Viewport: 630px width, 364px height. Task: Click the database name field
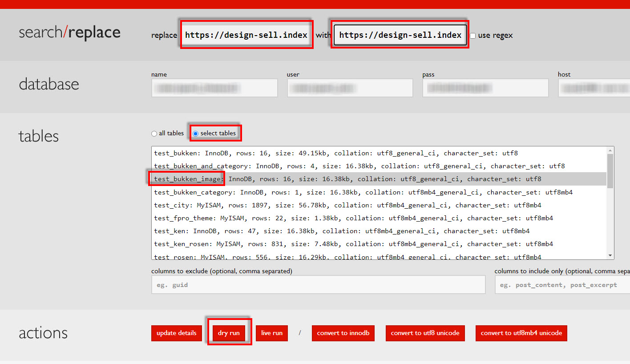tap(214, 88)
